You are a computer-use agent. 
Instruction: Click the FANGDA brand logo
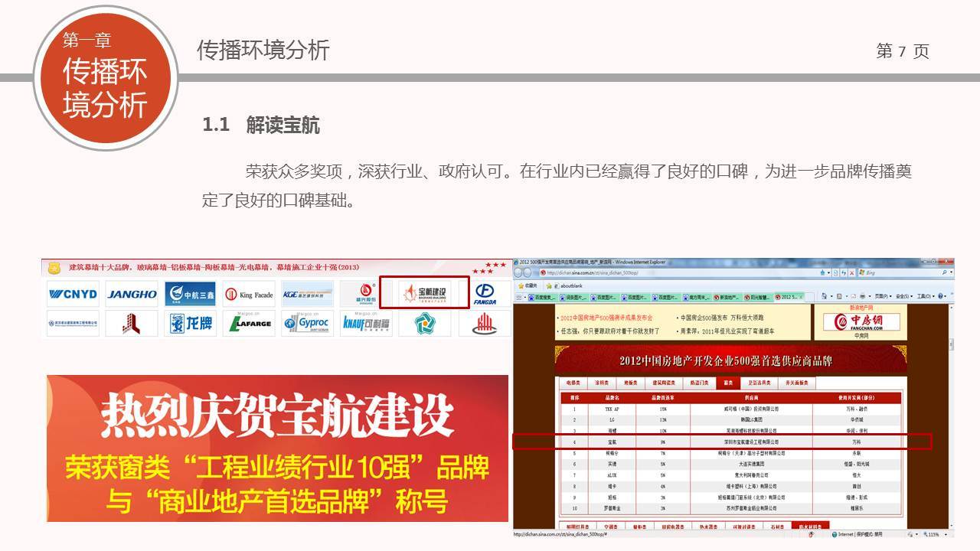pos(484,294)
